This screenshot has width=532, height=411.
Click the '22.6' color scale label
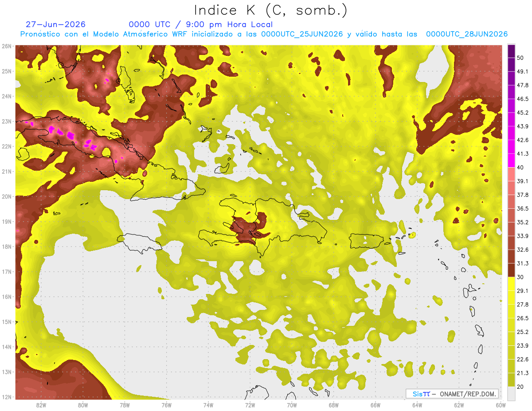point(523,360)
